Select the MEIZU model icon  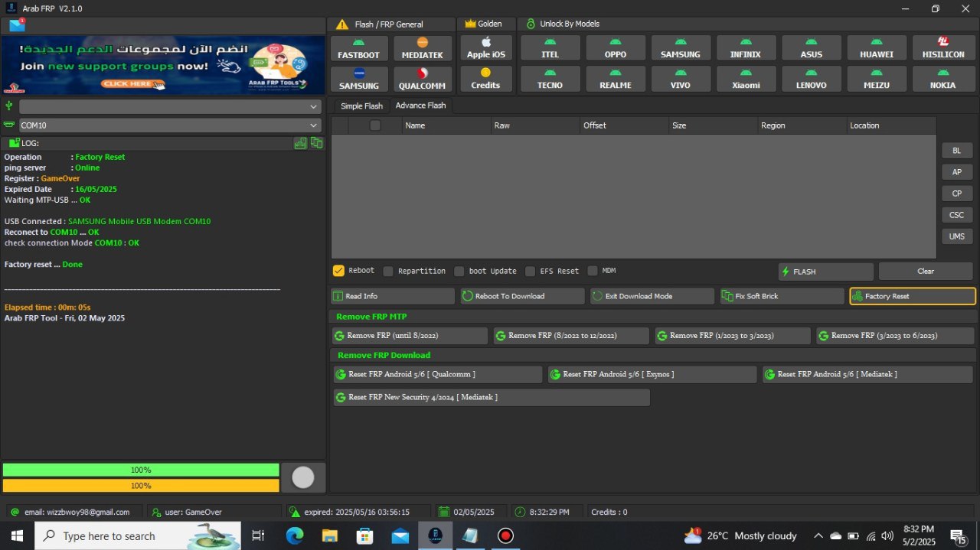coord(877,78)
